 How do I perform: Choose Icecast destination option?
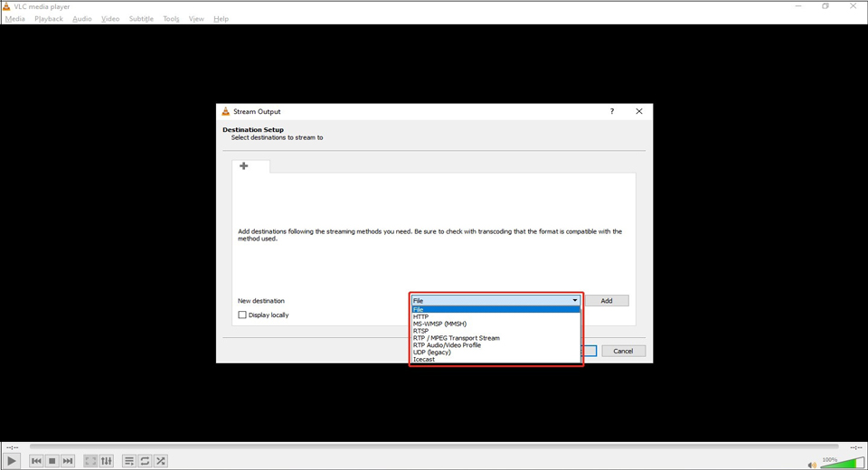[x=495, y=360]
